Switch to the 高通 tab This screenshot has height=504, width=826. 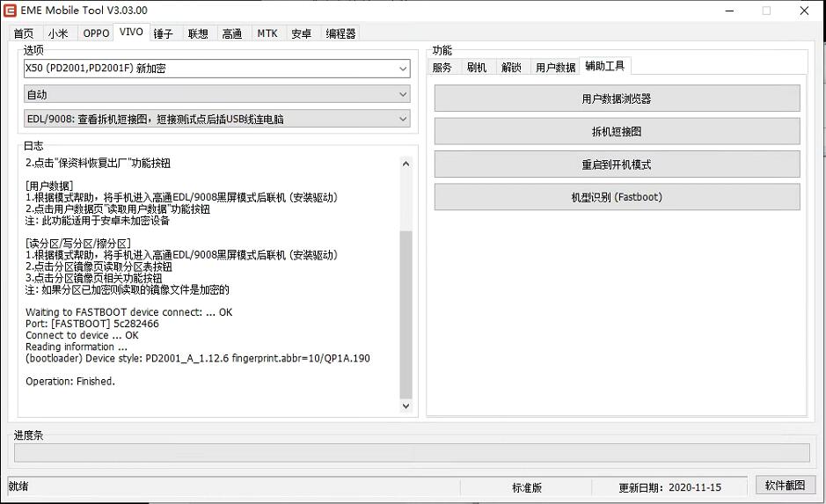point(231,33)
